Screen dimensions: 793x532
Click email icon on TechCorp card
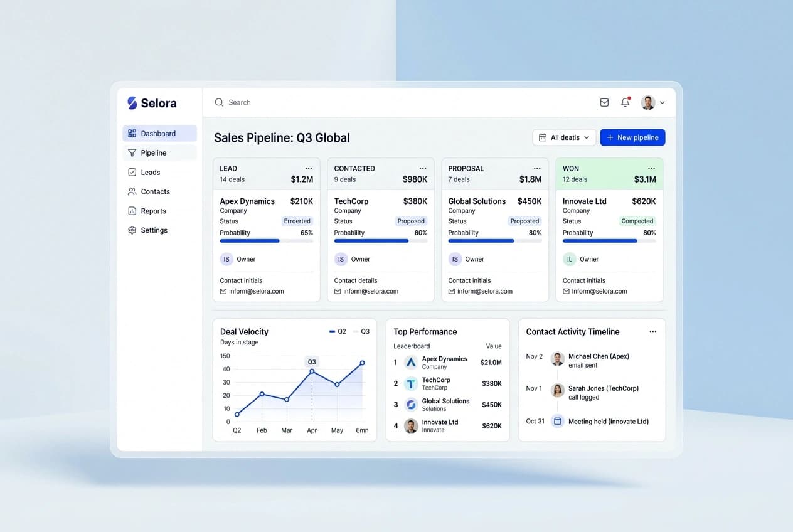[x=338, y=291]
